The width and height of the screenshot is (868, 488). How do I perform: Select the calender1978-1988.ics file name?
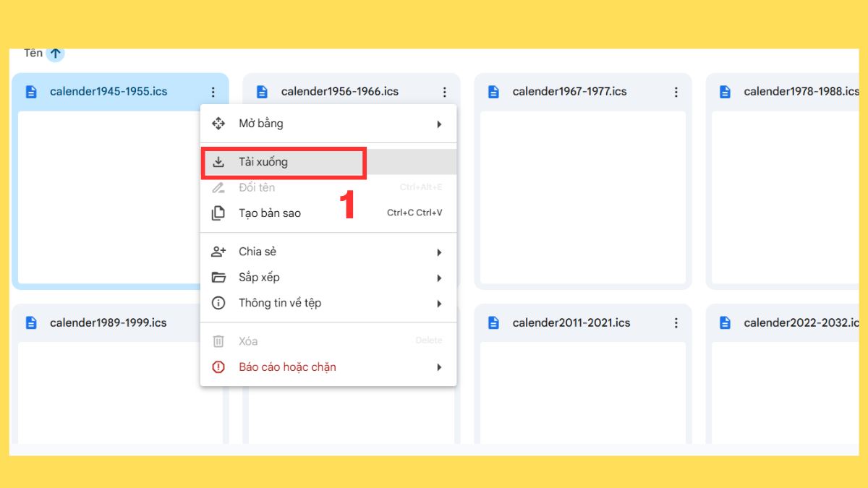point(801,92)
